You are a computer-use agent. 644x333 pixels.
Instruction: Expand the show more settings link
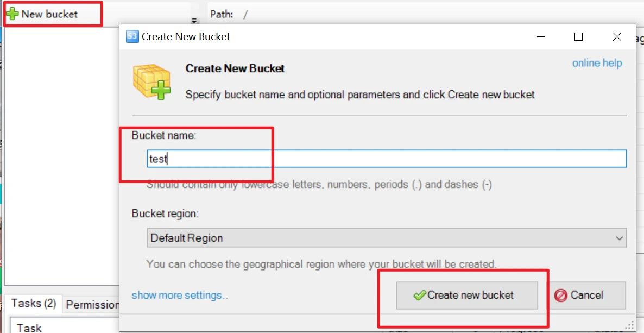[180, 296]
